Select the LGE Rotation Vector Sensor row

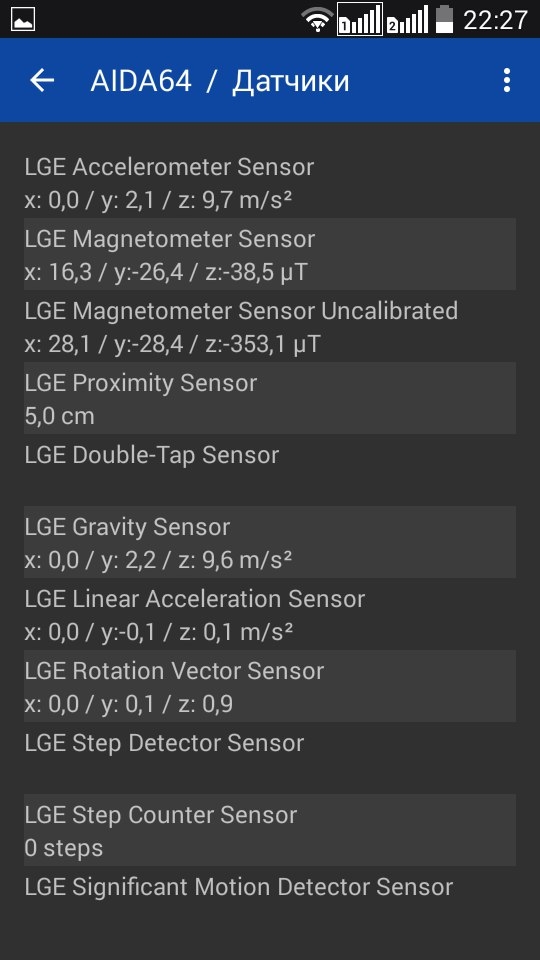pyautogui.click(x=270, y=686)
